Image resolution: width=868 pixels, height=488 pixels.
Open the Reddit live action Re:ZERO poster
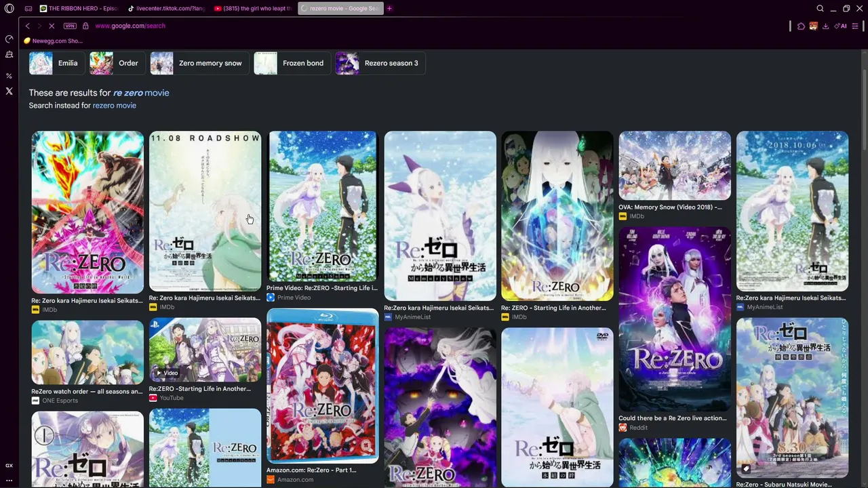coord(675,319)
